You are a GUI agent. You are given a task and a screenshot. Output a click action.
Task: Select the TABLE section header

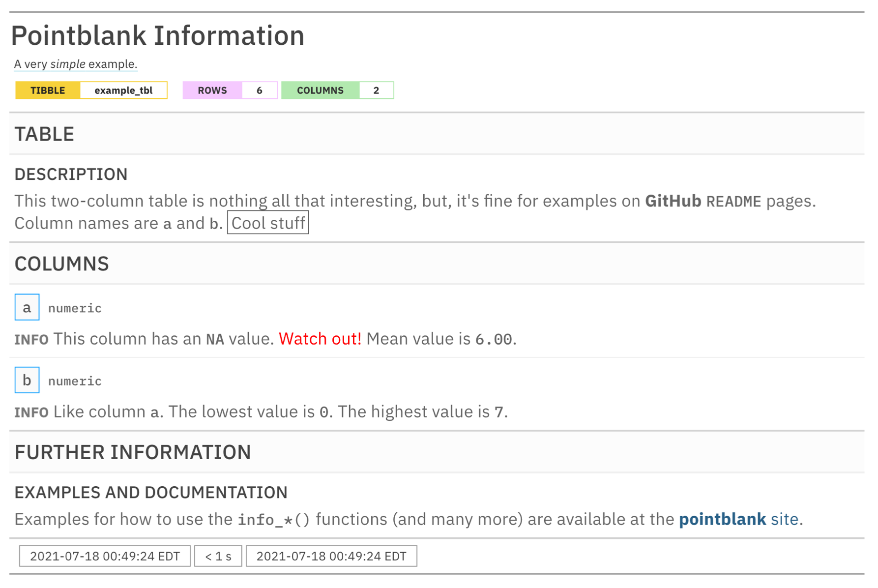[44, 134]
